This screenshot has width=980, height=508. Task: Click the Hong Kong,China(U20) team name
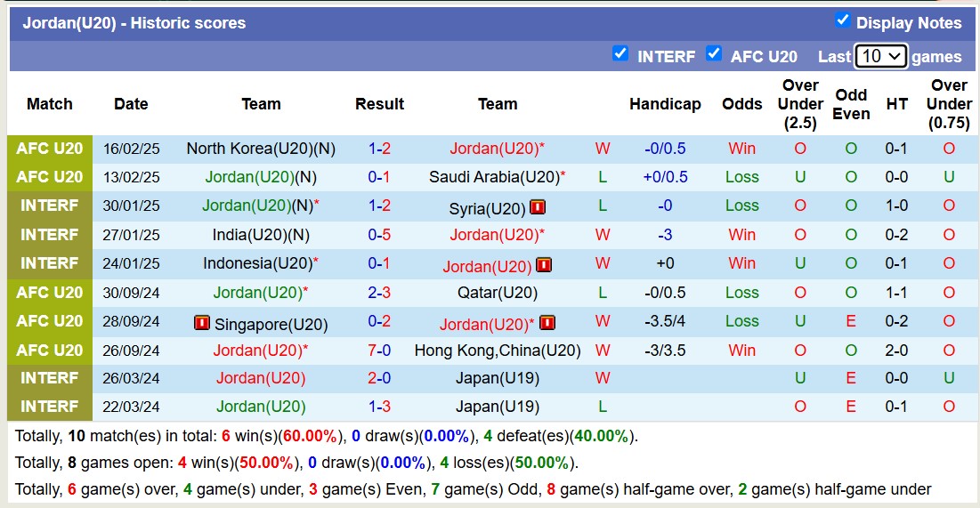[497, 351]
